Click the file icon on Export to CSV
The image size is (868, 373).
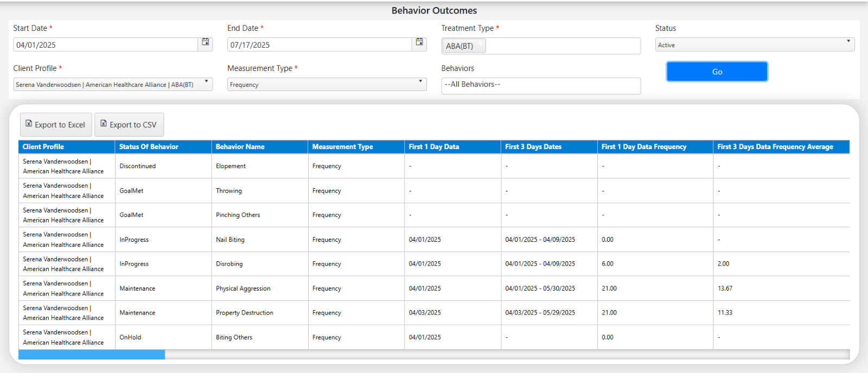pyautogui.click(x=104, y=124)
